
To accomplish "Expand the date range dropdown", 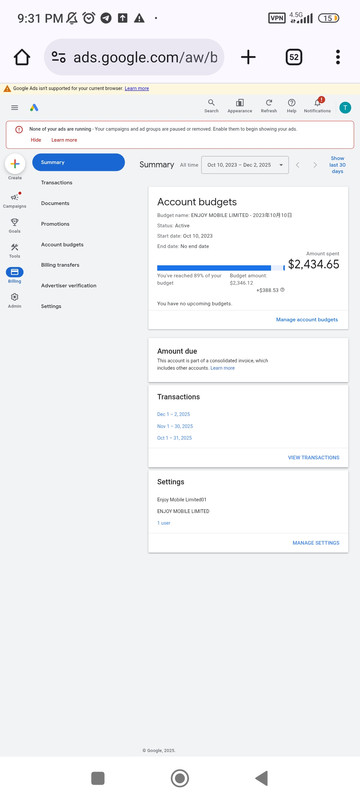I will point(245,165).
